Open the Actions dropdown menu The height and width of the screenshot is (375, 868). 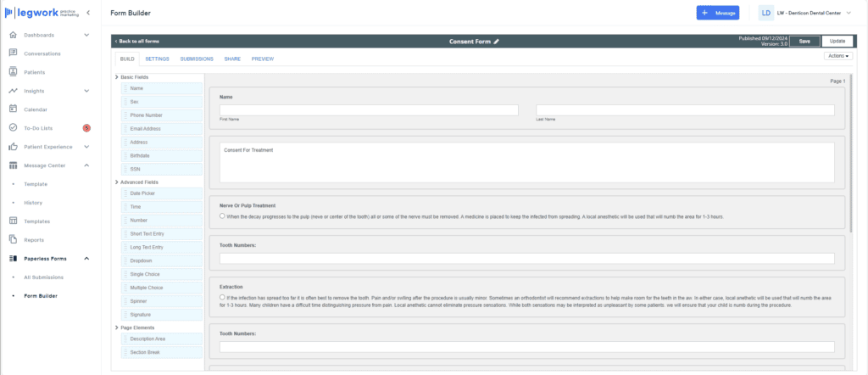point(837,56)
